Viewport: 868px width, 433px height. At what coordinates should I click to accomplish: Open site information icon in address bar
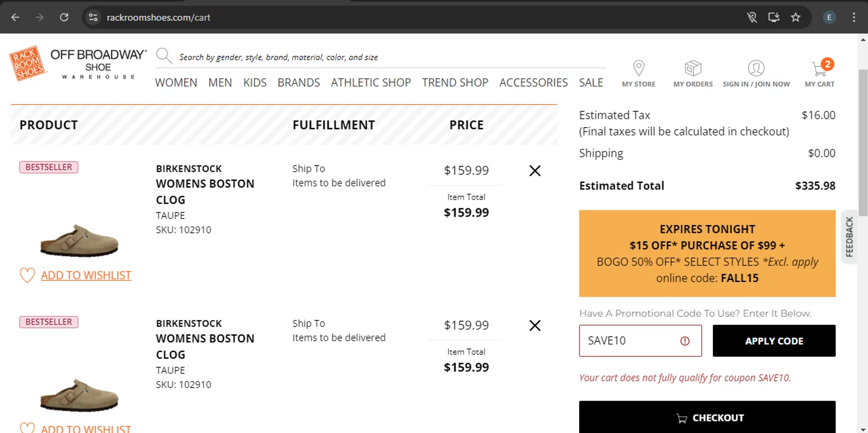[x=93, y=17]
